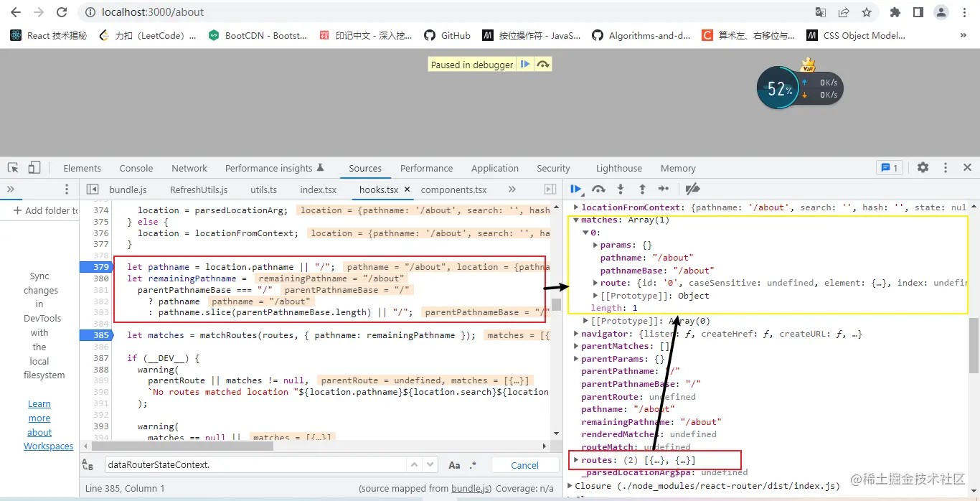Click the Step out of current function icon
Image resolution: width=980 pixels, height=501 pixels.
(x=641, y=189)
